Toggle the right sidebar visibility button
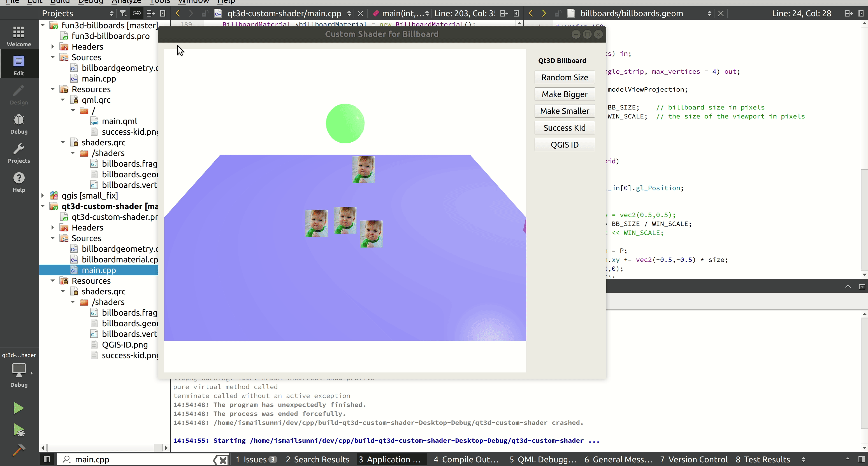Image resolution: width=868 pixels, height=466 pixels. [861, 459]
